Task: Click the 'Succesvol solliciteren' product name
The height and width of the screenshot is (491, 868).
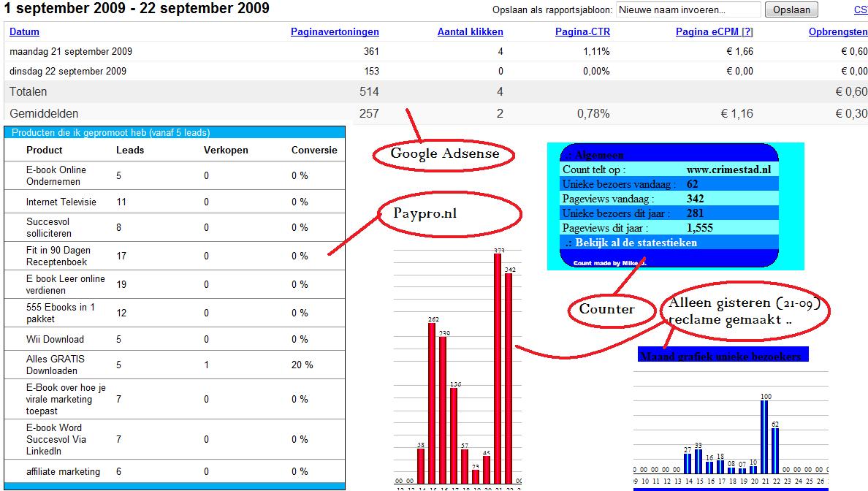Action: (49, 227)
